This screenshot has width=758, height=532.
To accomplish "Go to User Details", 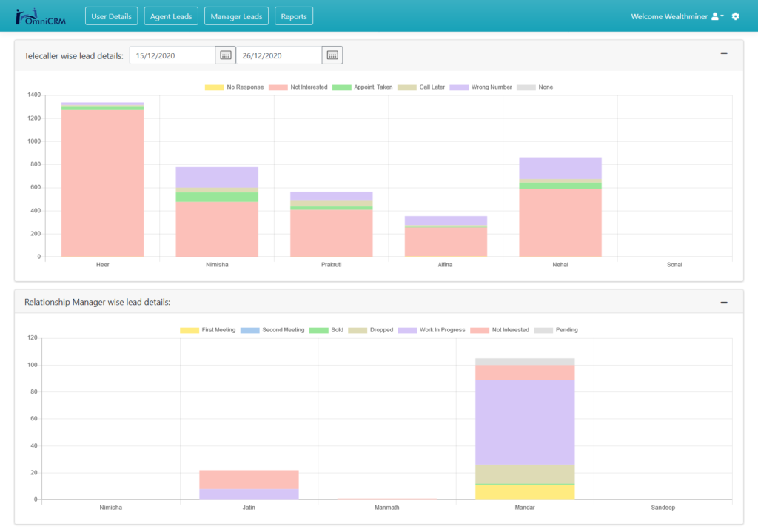I will click(x=111, y=16).
